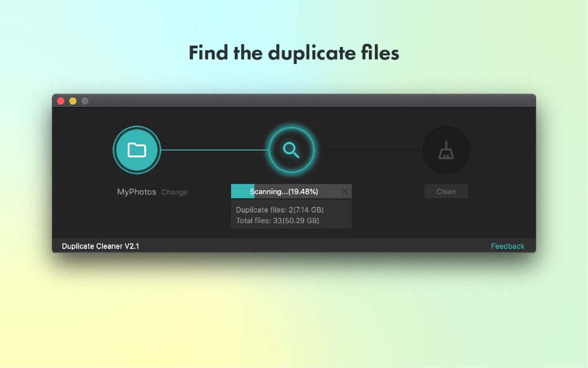This screenshot has width=588, height=368.
Task: Click the 'Duplicate Cleaner V2.1' label
Action: tap(100, 247)
